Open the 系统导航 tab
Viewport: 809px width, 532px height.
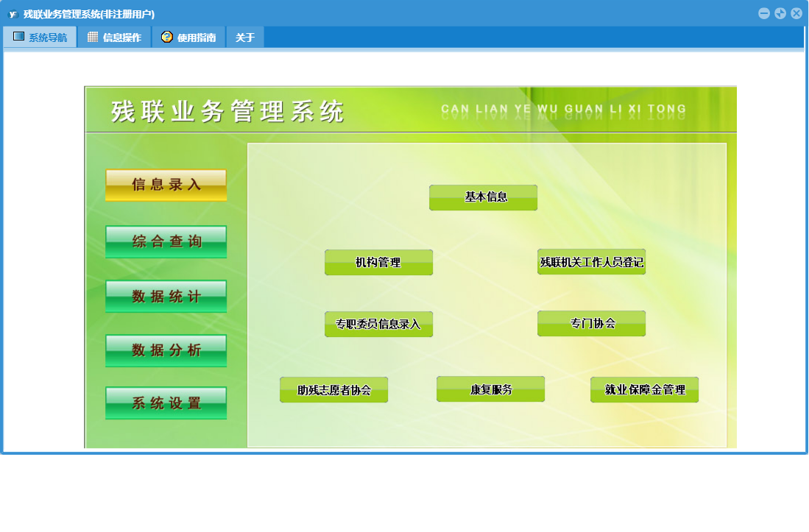[x=40, y=37]
